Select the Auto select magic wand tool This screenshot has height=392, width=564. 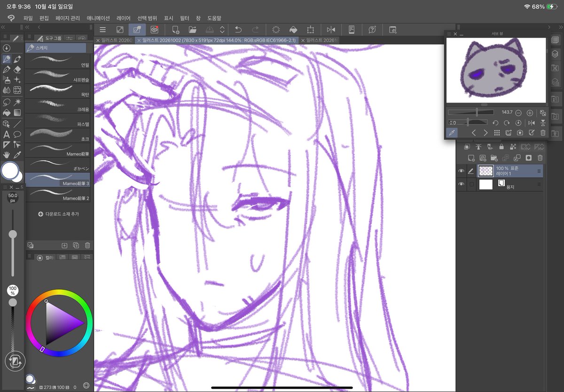[17, 102]
